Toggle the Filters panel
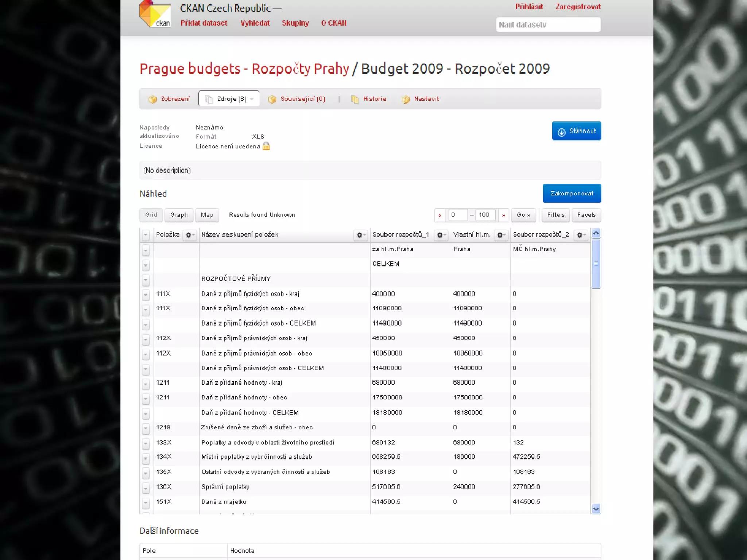 point(556,215)
